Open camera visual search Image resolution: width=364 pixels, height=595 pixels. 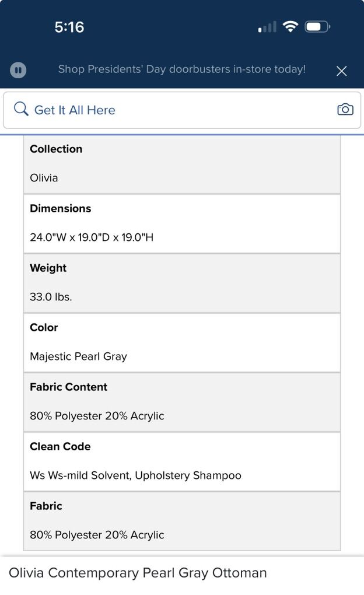pyautogui.click(x=345, y=110)
